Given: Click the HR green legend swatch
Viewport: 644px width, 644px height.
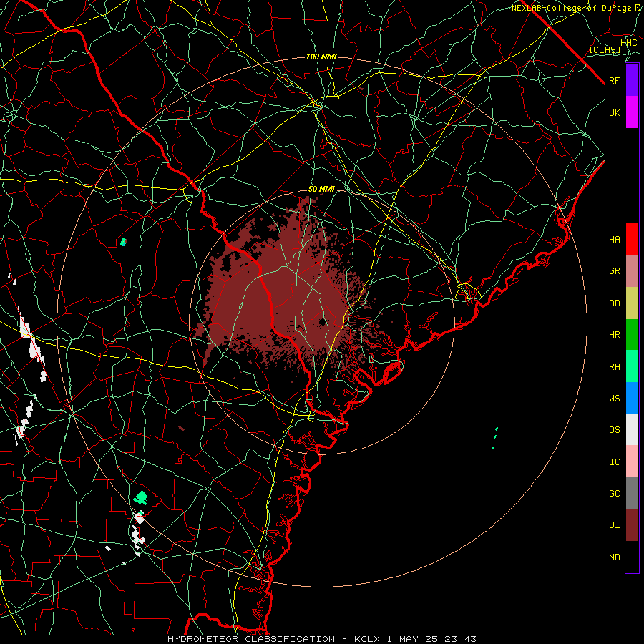Looking at the screenshot, I should click(x=632, y=335).
